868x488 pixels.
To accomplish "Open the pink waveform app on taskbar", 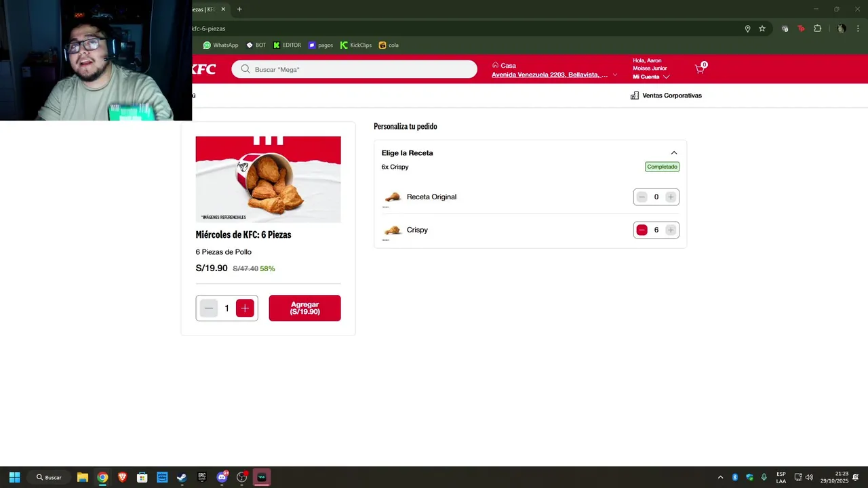I will [x=262, y=477].
